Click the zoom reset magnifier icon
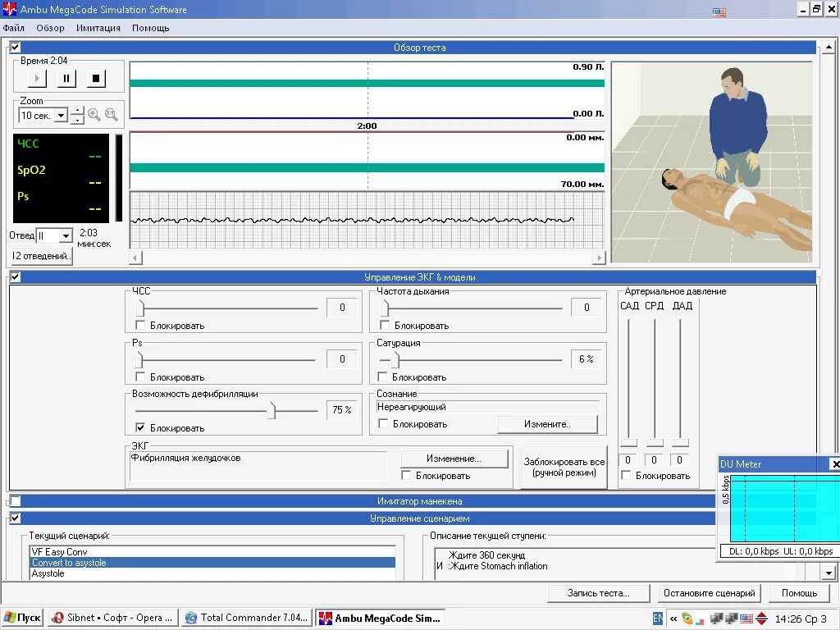The image size is (840, 630). tap(111, 115)
